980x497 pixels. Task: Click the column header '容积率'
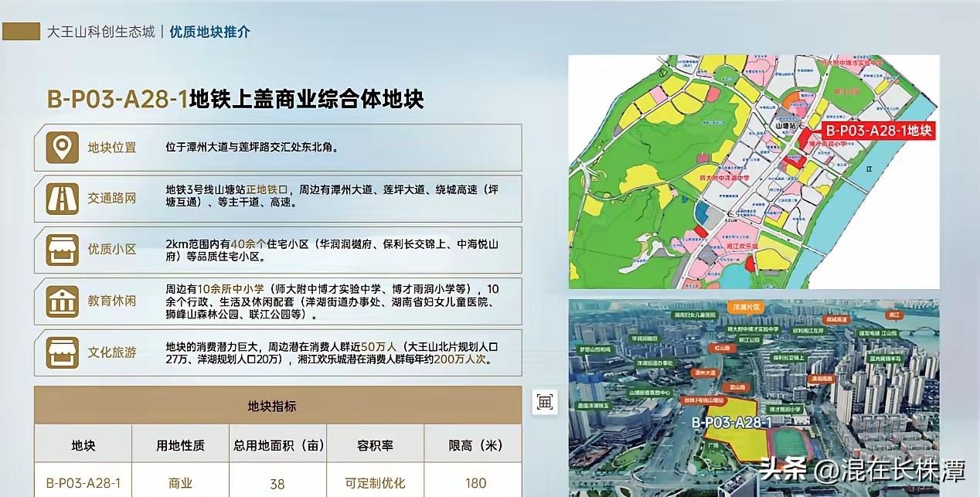(375, 445)
